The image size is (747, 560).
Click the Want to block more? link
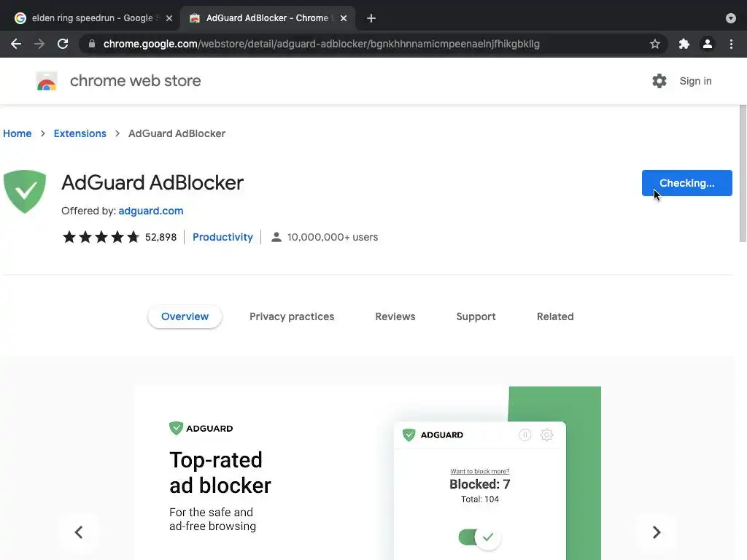pos(480,471)
